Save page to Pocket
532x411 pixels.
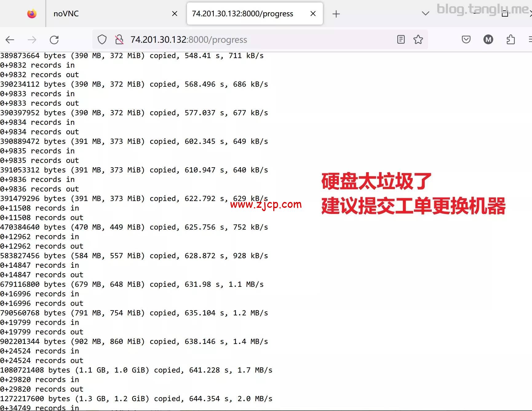coord(466,39)
